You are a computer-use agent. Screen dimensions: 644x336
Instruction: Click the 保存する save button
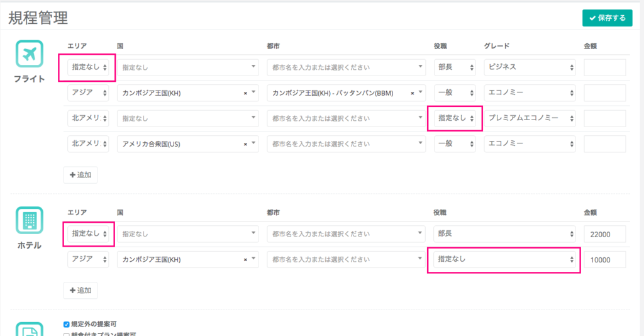coord(607,18)
